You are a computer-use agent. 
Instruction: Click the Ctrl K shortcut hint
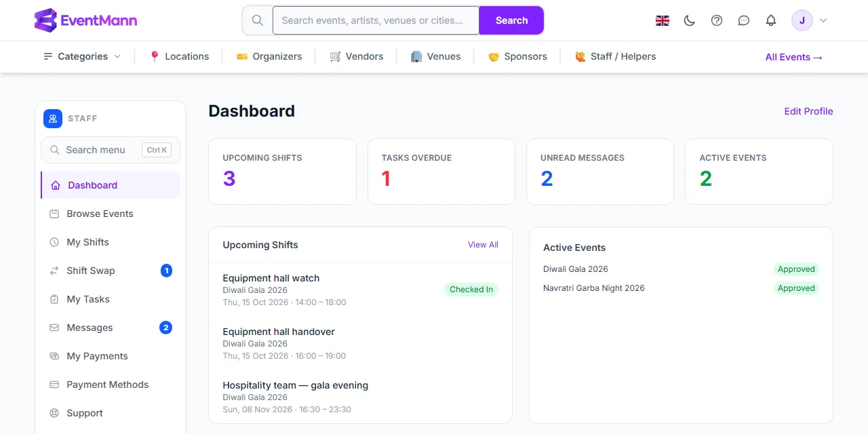pyautogui.click(x=157, y=150)
